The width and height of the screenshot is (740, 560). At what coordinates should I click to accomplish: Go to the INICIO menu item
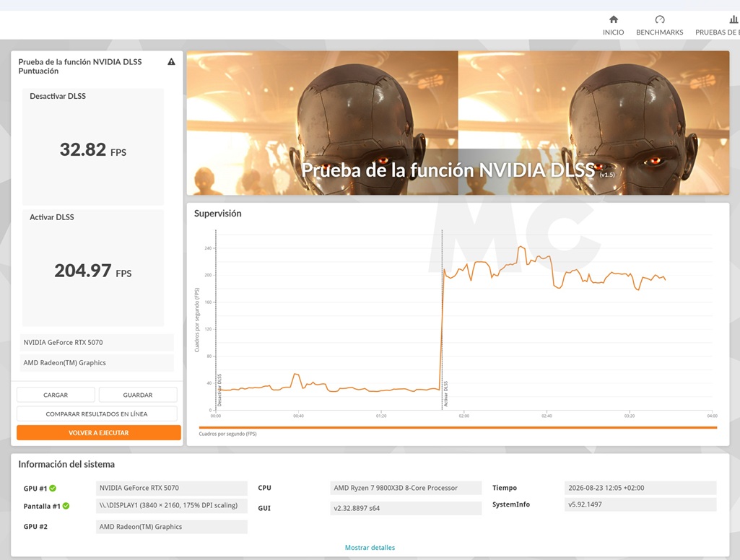pos(613,32)
